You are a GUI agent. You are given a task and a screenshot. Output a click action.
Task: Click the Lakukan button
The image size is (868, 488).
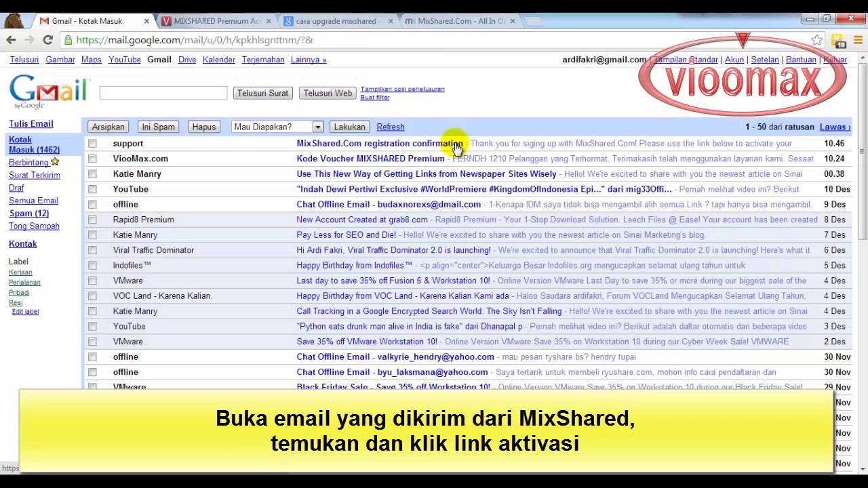click(x=349, y=127)
